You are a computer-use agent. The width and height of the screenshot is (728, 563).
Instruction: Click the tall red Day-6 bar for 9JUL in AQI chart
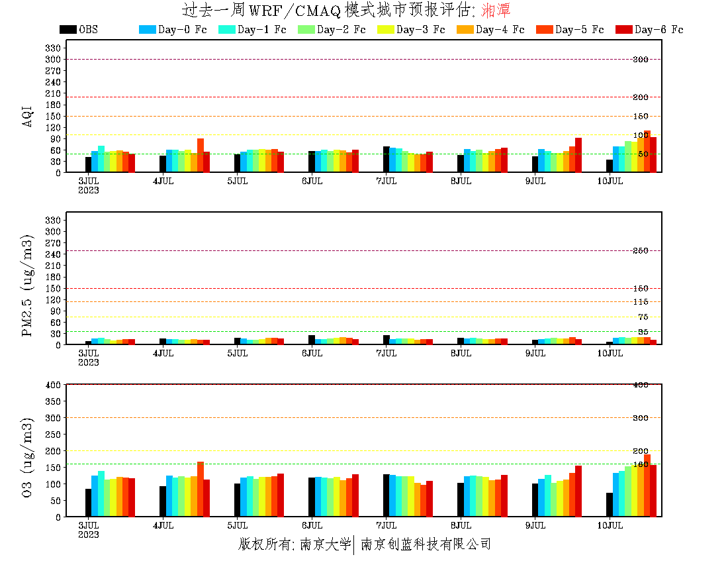pos(578,155)
